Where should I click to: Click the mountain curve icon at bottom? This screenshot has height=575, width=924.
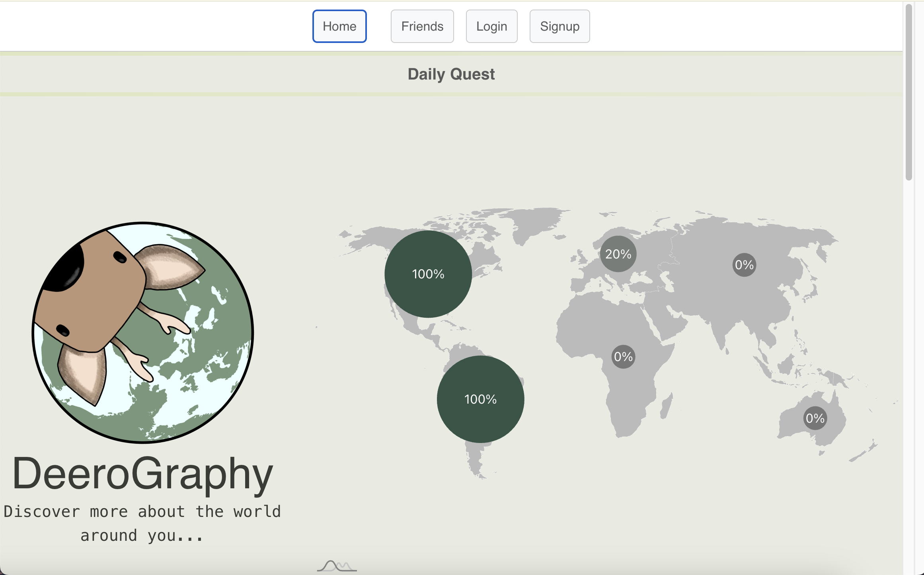click(337, 565)
